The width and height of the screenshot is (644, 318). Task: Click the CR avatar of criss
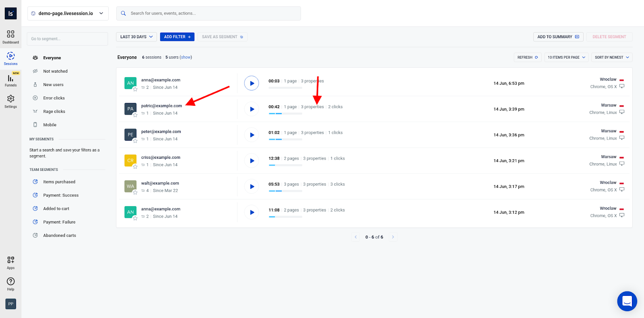point(130,160)
